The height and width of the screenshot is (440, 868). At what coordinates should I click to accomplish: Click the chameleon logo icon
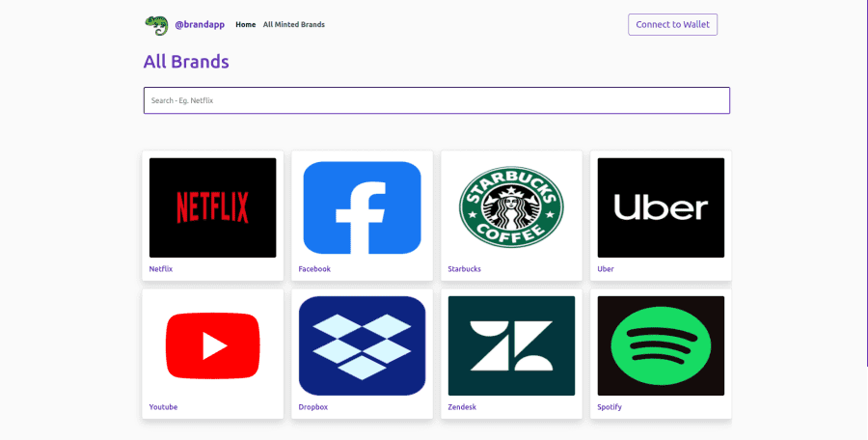(156, 25)
